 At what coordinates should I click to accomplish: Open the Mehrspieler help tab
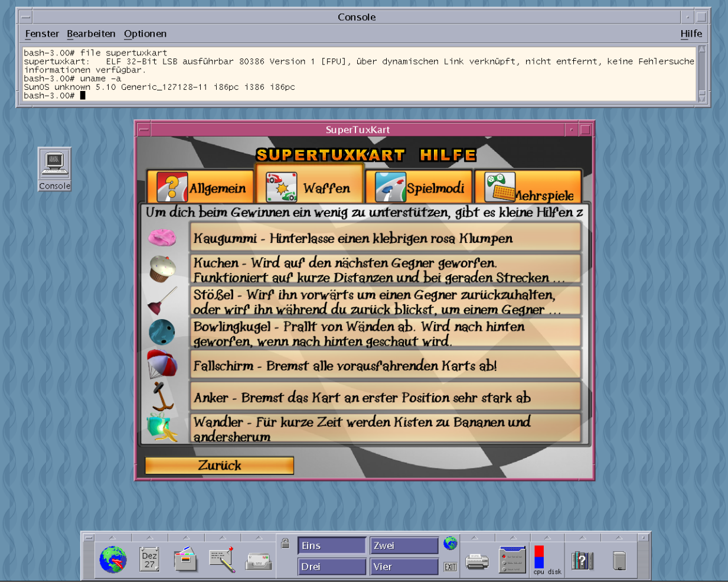point(528,187)
